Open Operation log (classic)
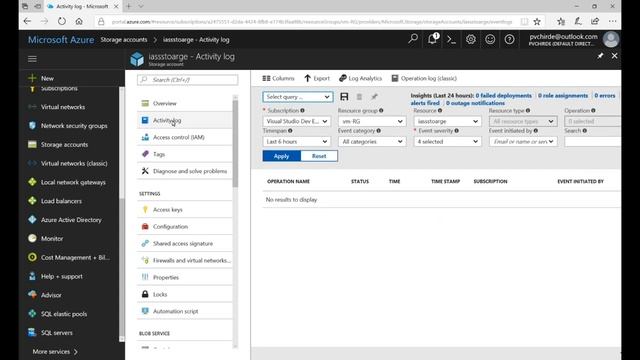The width and height of the screenshot is (640, 360). 424,78
